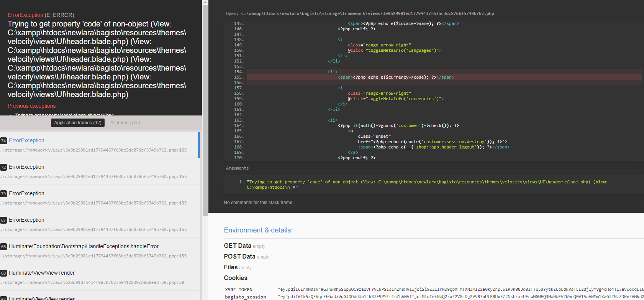Click the Files section label
Image resolution: width=644 pixels, height=300 pixels.
click(231, 267)
